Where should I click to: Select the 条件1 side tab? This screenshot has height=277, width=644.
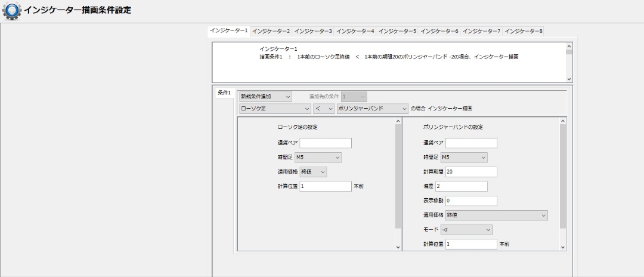pos(223,93)
